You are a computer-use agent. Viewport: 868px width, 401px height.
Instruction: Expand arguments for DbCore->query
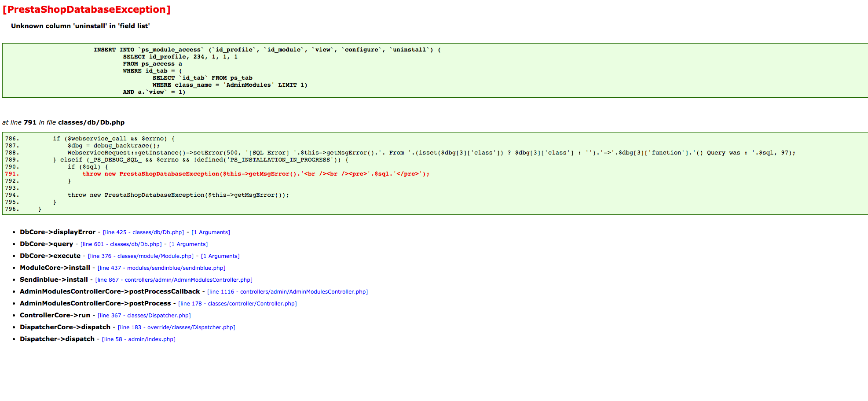pos(188,244)
